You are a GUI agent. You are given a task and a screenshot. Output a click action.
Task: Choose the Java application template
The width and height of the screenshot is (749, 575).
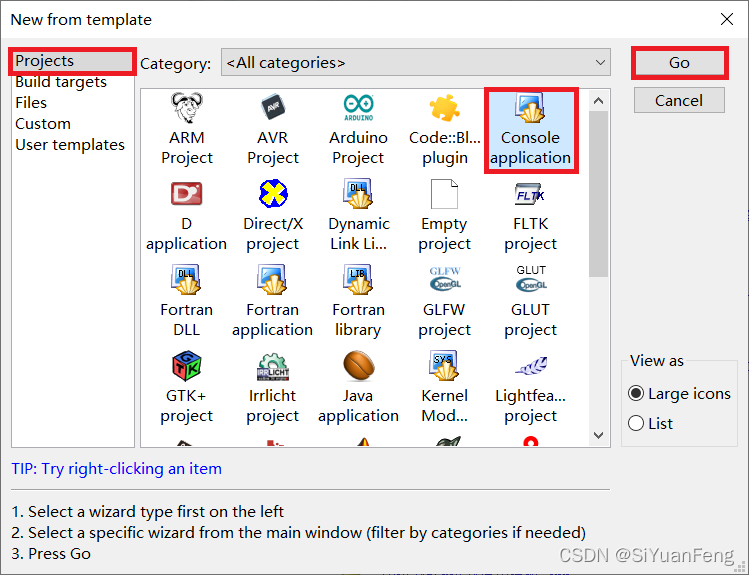coord(358,388)
